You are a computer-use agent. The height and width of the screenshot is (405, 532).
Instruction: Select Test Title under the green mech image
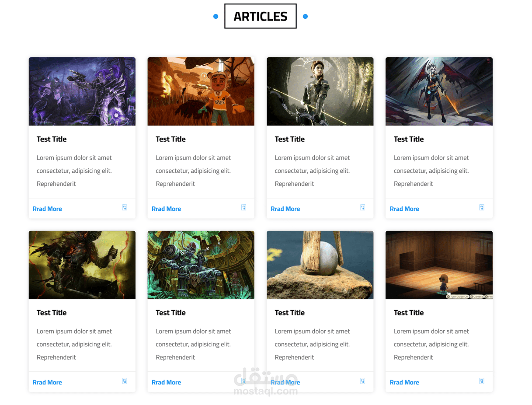[170, 313]
